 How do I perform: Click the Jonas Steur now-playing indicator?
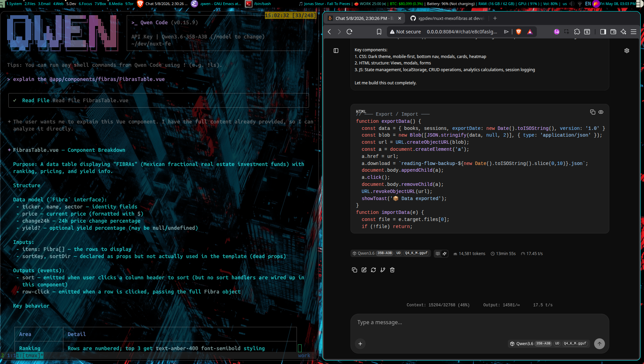tap(325, 4)
